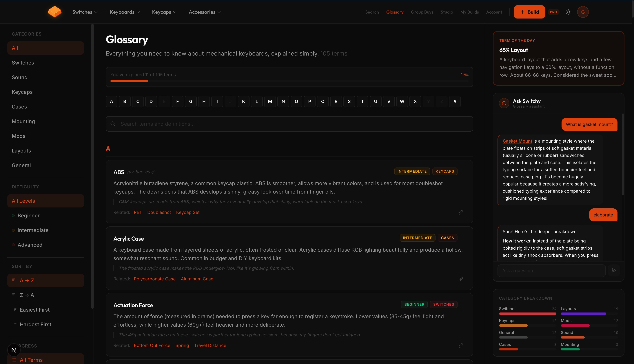Click the Ask Switchy chat bubble icon
634x364 pixels.
click(x=504, y=103)
